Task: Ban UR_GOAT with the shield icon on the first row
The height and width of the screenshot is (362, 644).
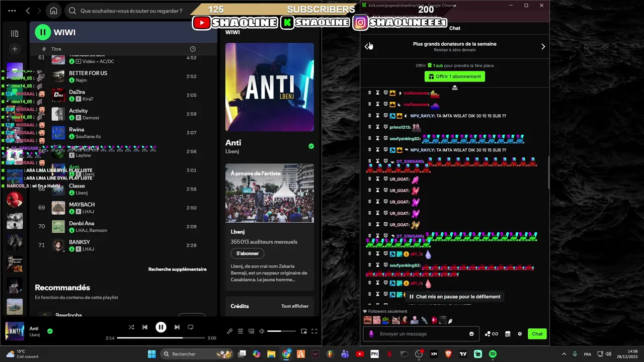Action: (385, 179)
